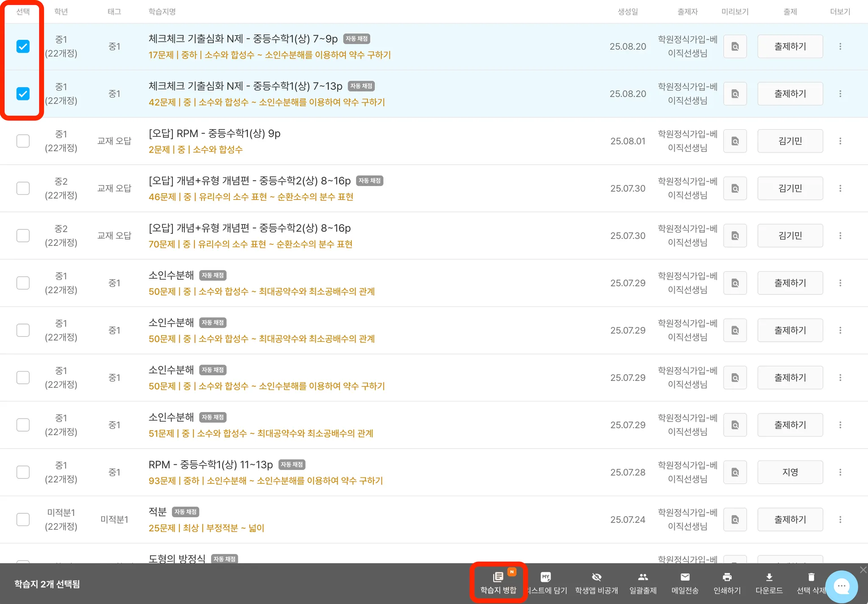Viewport: 868px width, 604px height.
Task: Click the 다운로드 download icon
Action: pyautogui.click(x=769, y=577)
